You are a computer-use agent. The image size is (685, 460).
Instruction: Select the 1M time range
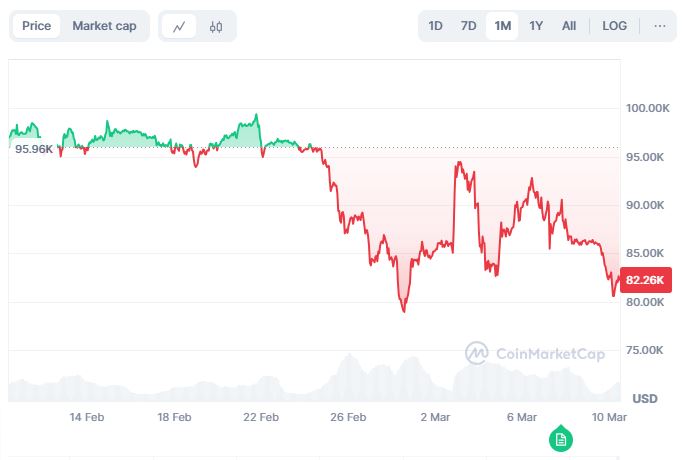(x=502, y=26)
